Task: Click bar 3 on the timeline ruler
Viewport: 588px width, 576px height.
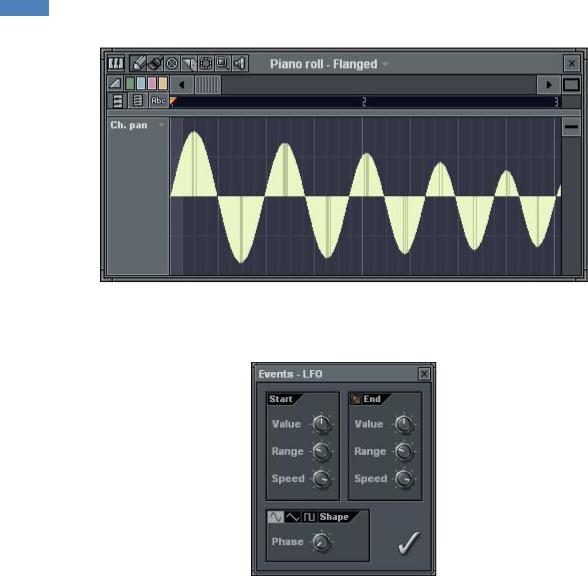Action: pyautogui.click(x=556, y=102)
